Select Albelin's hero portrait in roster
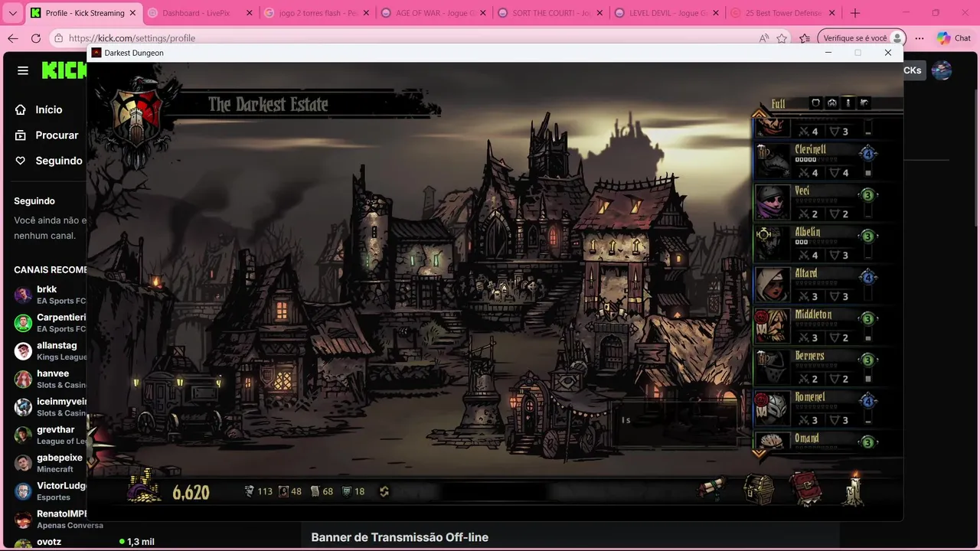Image resolution: width=980 pixels, height=551 pixels. click(773, 243)
